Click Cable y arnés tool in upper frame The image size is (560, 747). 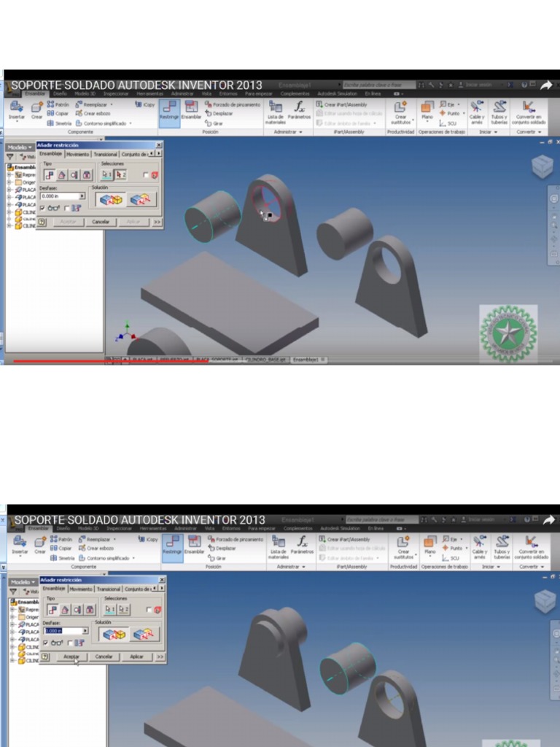tap(476, 112)
